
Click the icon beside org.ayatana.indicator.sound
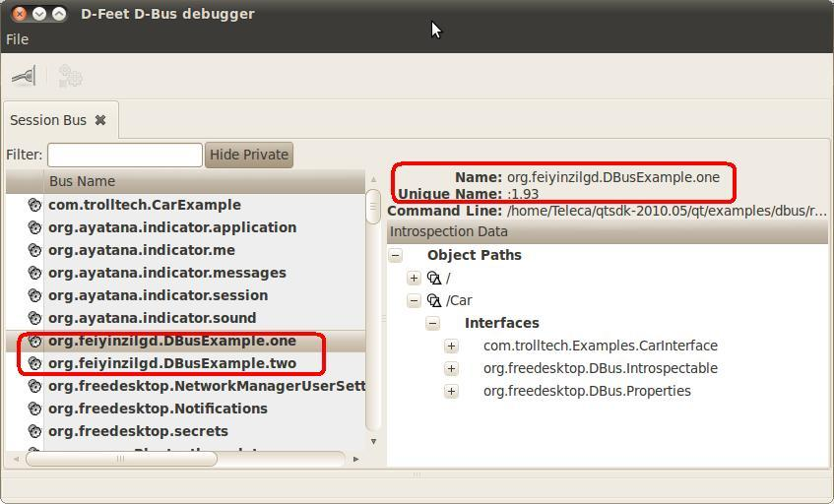click(34, 318)
